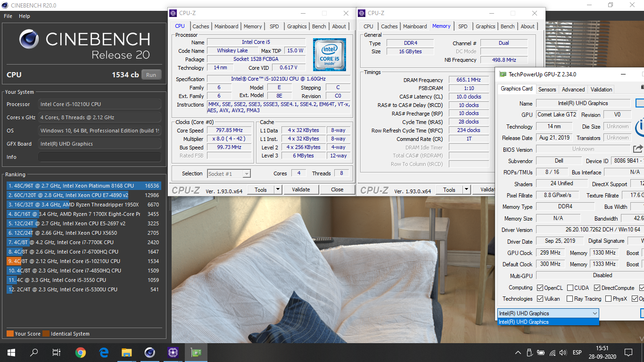Click the Cinebench sphere logo in header

click(29, 40)
